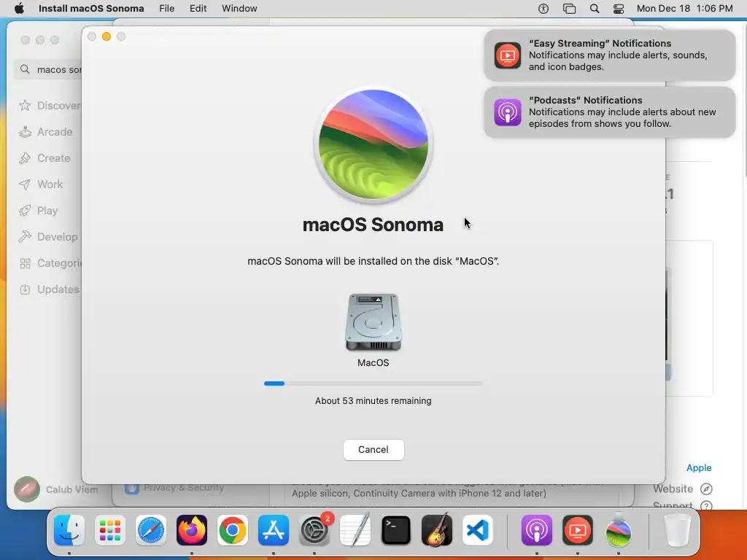The width and height of the screenshot is (747, 560).
Task: Click the App Store search field
Action: click(x=49, y=69)
